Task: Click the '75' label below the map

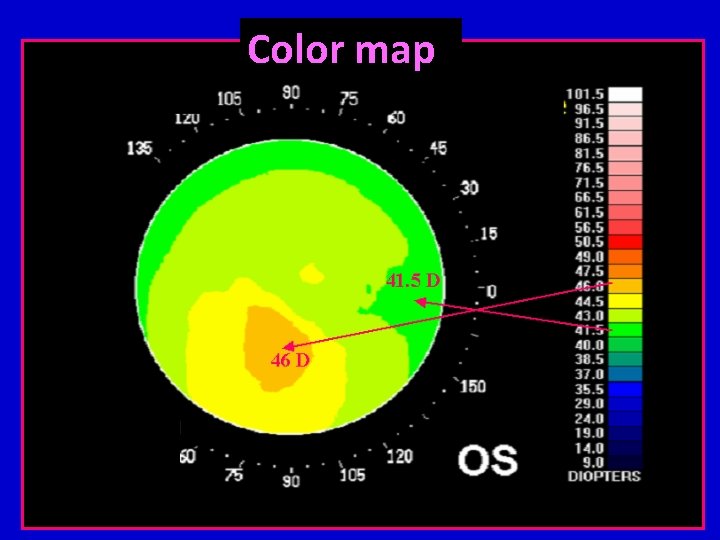Action: tap(234, 475)
